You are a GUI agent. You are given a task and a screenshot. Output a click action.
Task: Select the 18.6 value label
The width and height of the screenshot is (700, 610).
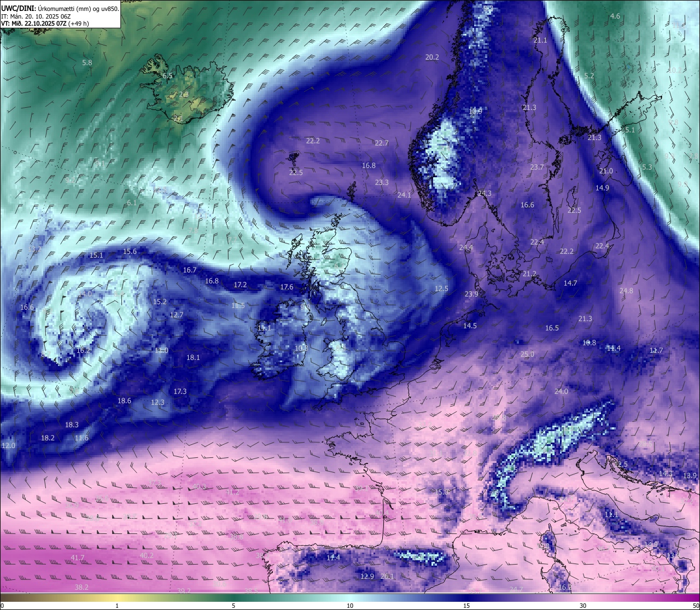[x=124, y=401]
